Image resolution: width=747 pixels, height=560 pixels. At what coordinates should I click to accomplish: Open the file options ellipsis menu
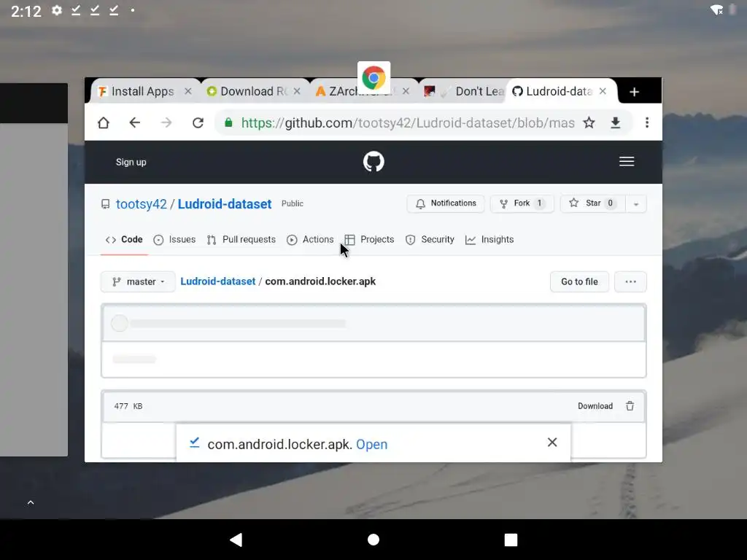point(630,281)
